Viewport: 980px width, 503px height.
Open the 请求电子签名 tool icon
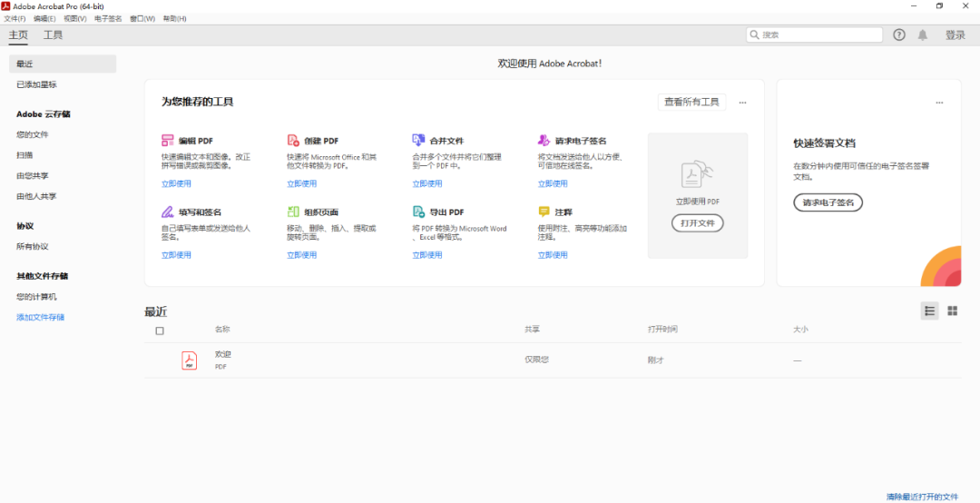[x=544, y=141]
